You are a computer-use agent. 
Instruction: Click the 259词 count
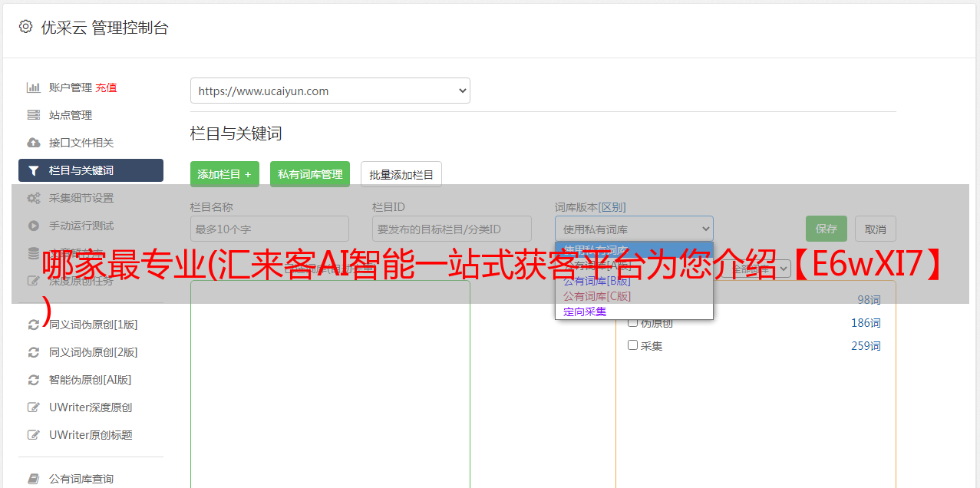click(x=866, y=346)
